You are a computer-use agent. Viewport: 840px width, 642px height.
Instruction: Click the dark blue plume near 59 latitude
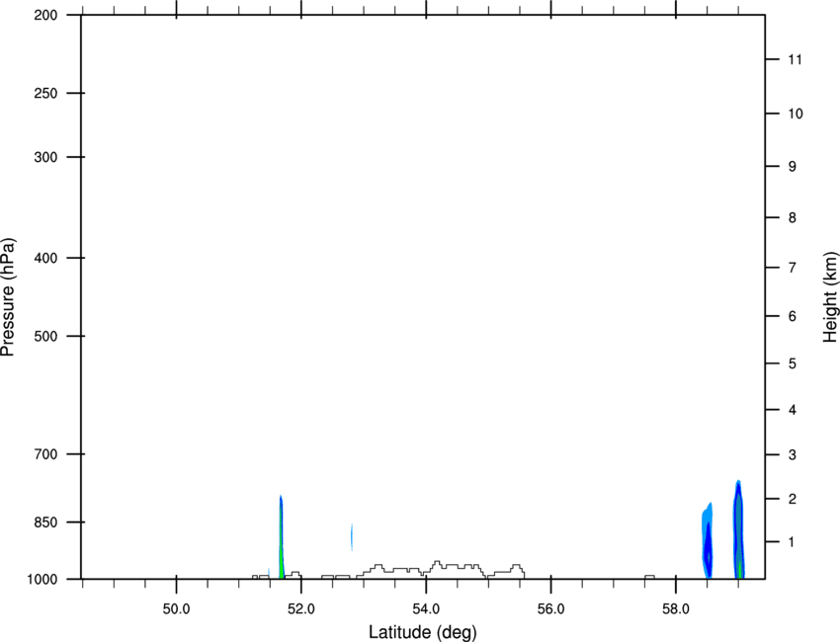tap(739, 530)
